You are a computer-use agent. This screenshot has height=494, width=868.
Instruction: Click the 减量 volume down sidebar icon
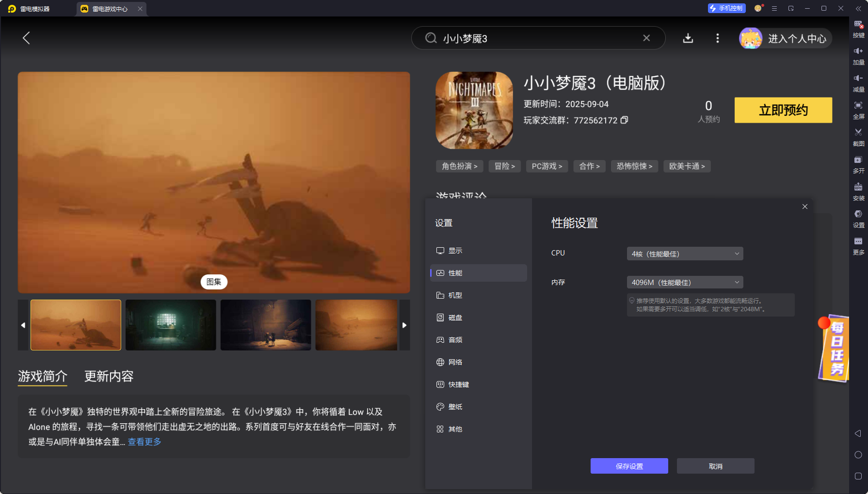pos(858,83)
